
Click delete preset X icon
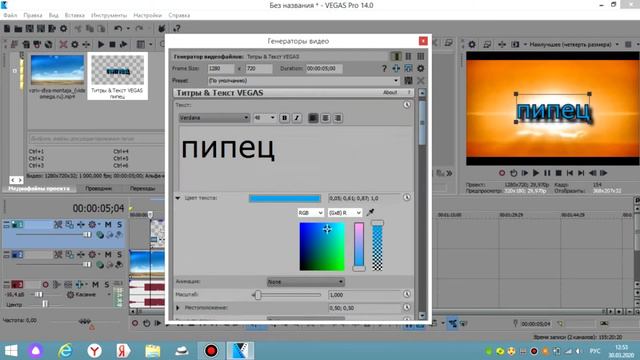[420, 80]
